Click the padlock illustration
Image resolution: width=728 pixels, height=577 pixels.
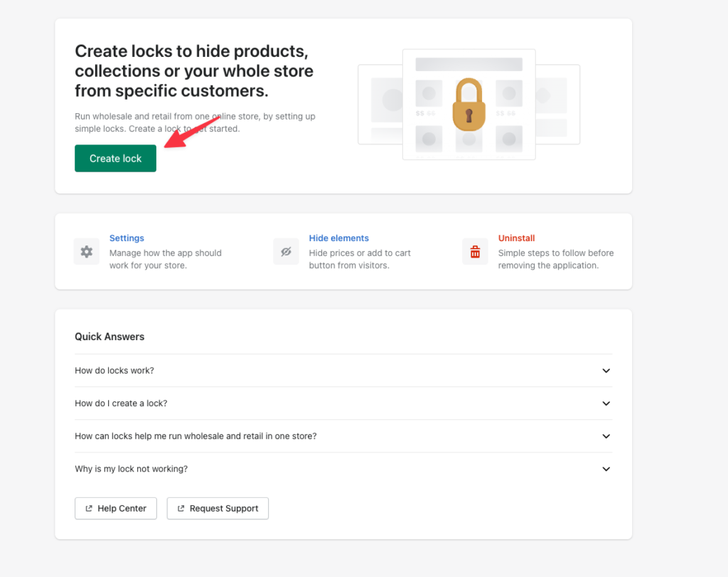point(469,105)
